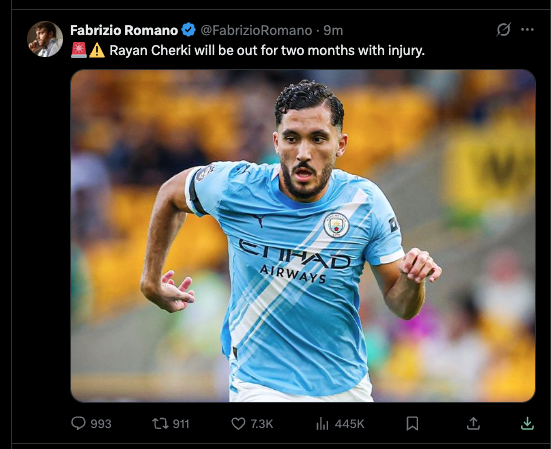This screenshot has width=551, height=449.
Task: Click the green download icon
Action: coord(527,424)
